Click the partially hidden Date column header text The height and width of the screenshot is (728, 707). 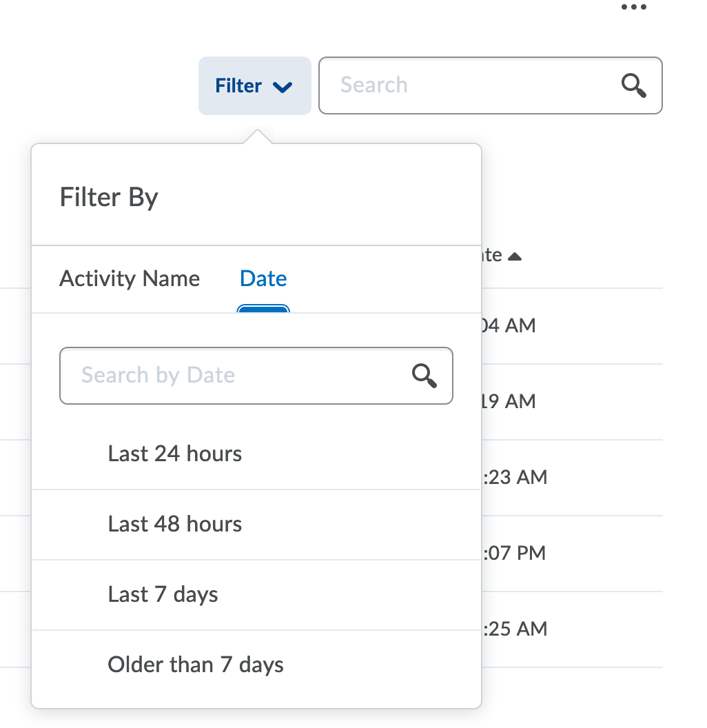493,256
